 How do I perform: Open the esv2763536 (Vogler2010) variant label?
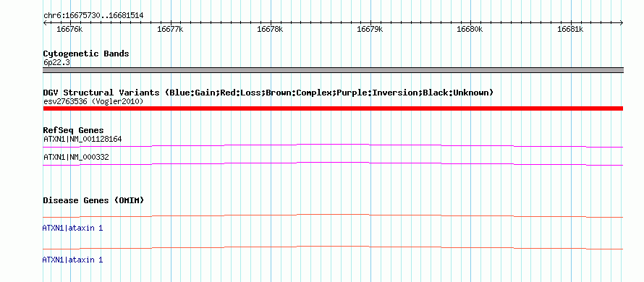pyautogui.click(x=93, y=101)
